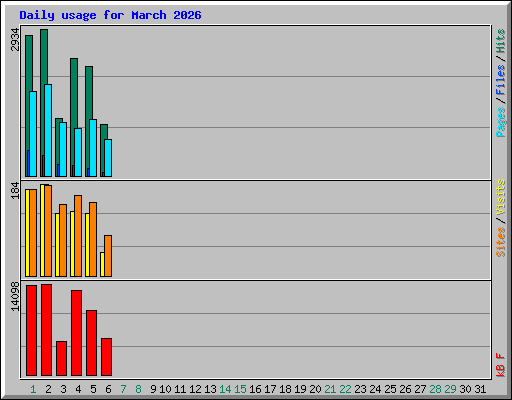Click the day 1 orange sites bar
The image size is (512, 400).
click(x=33, y=233)
